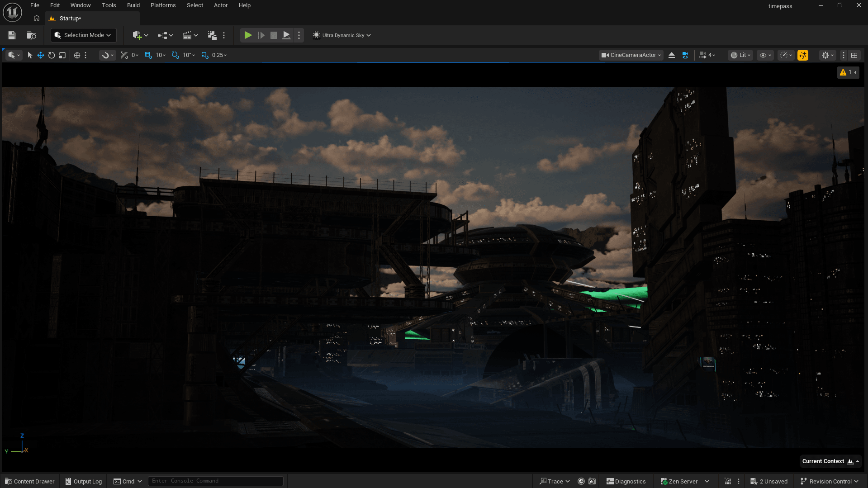
Task: Click the Save current level icon
Action: coord(12,35)
